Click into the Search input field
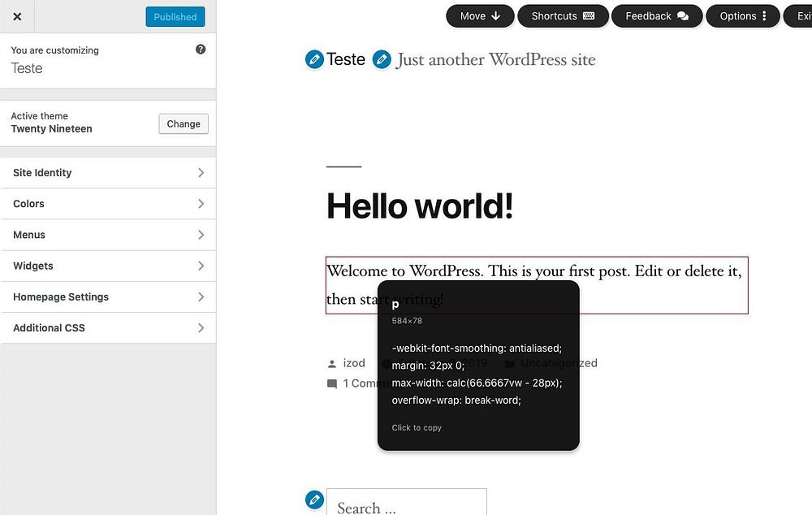Image resolution: width=812 pixels, height=515 pixels. point(407,502)
